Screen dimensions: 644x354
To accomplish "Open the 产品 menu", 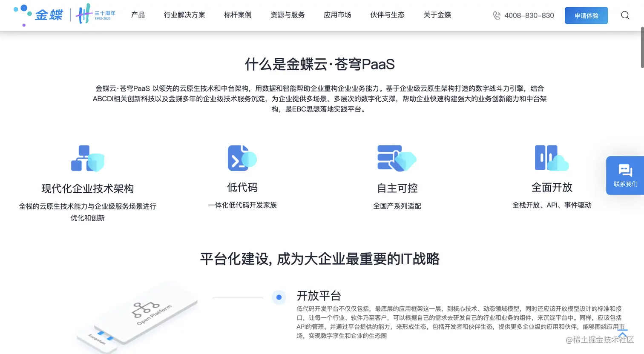I will (x=138, y=15).
